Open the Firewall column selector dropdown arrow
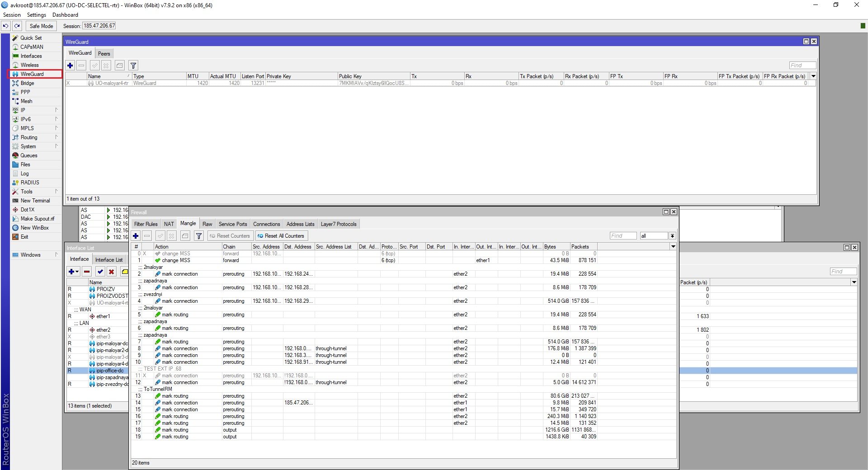868x470 pixels. (x=673, y=247)
